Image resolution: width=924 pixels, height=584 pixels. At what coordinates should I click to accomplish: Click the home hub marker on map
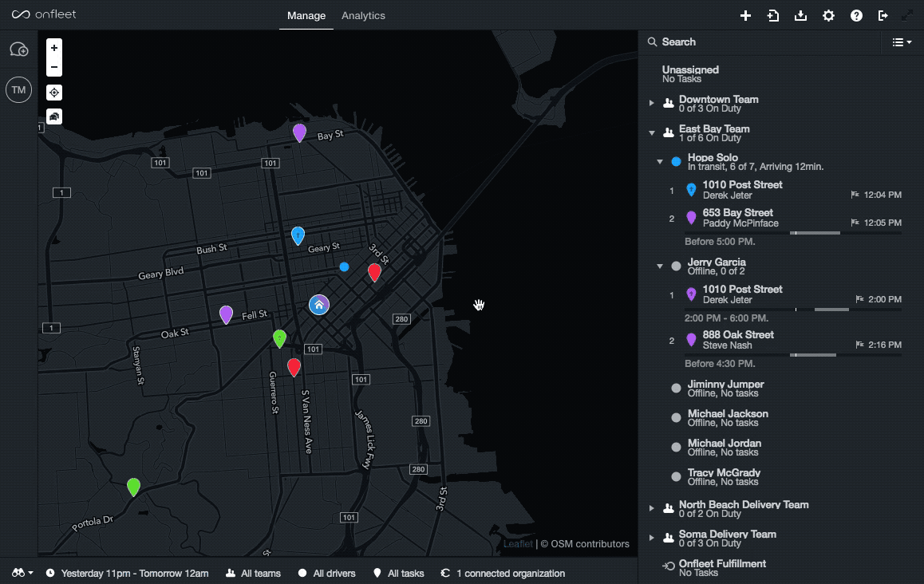(319, 305)
